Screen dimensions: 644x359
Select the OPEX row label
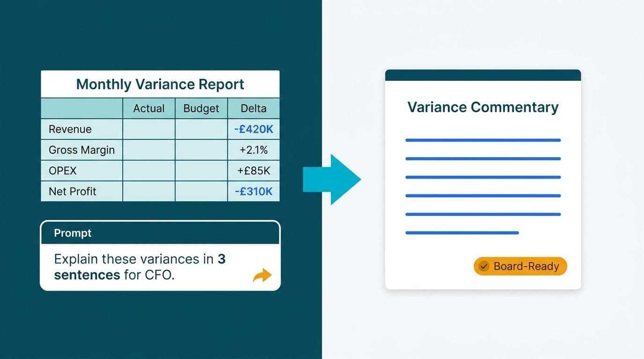tap(62, 171)
